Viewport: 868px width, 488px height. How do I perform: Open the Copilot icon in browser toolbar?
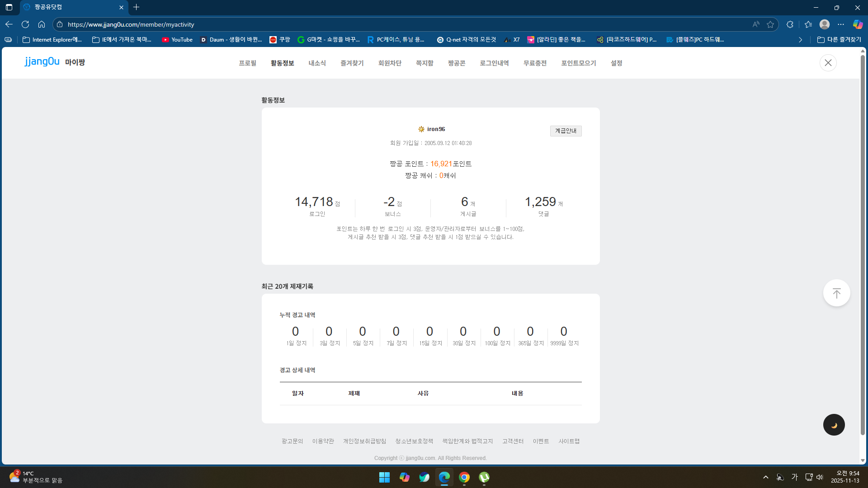(x=857, y=24)
